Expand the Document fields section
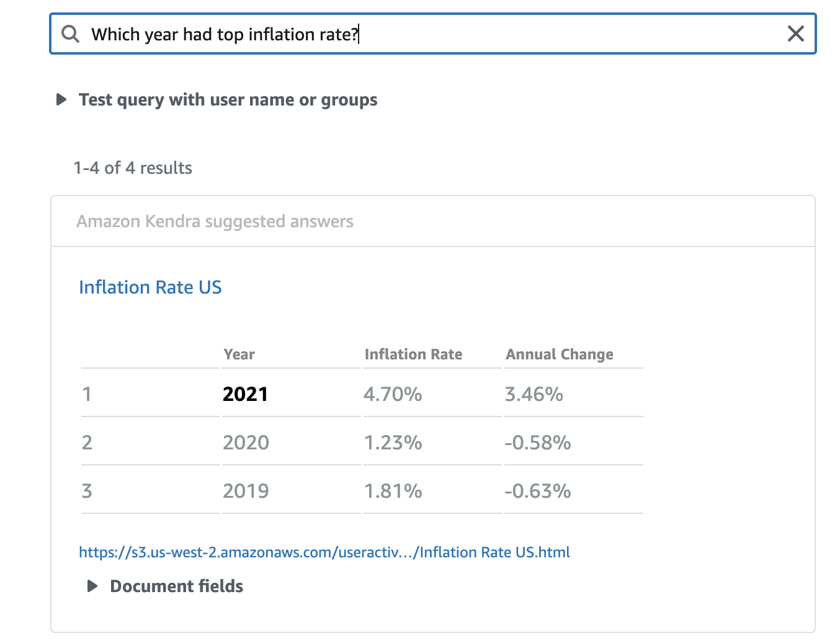 point(92,587)
